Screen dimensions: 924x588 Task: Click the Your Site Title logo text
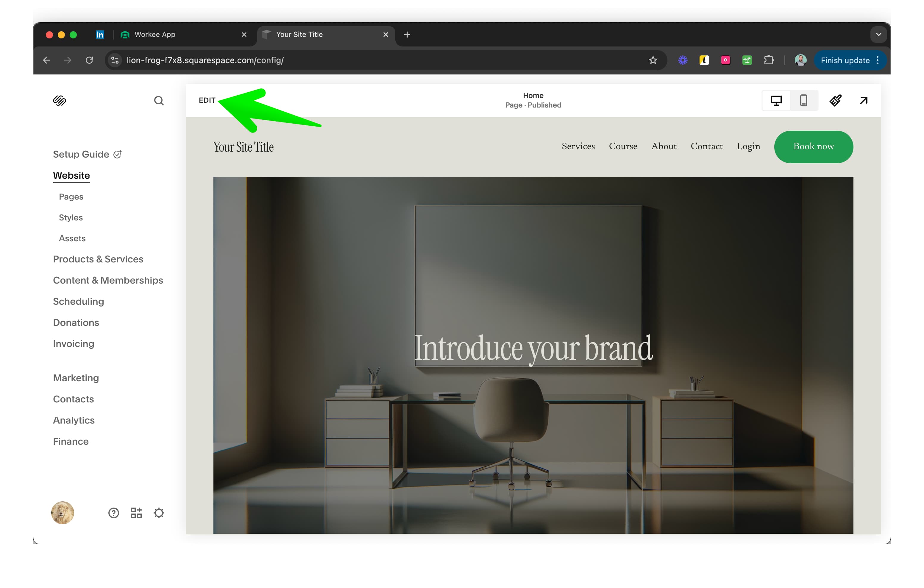pos(244,147)
